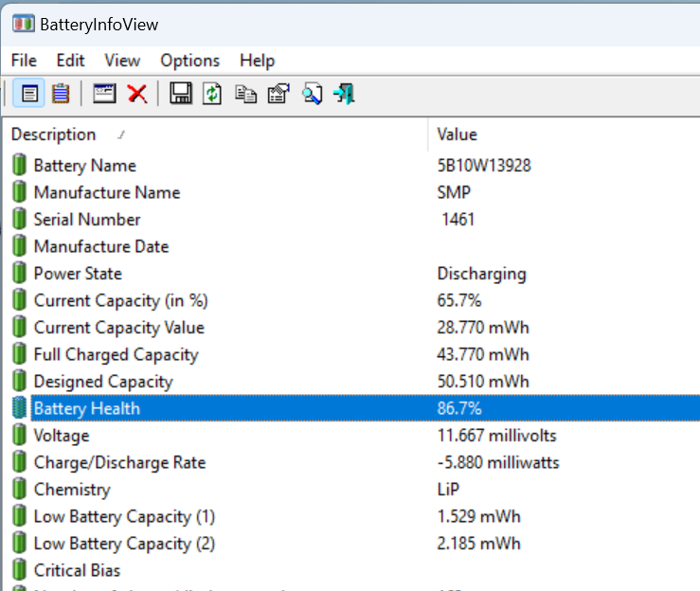Click battery icon beside Power State
This screenshot has height=591, width=700.
click(19, 273)
